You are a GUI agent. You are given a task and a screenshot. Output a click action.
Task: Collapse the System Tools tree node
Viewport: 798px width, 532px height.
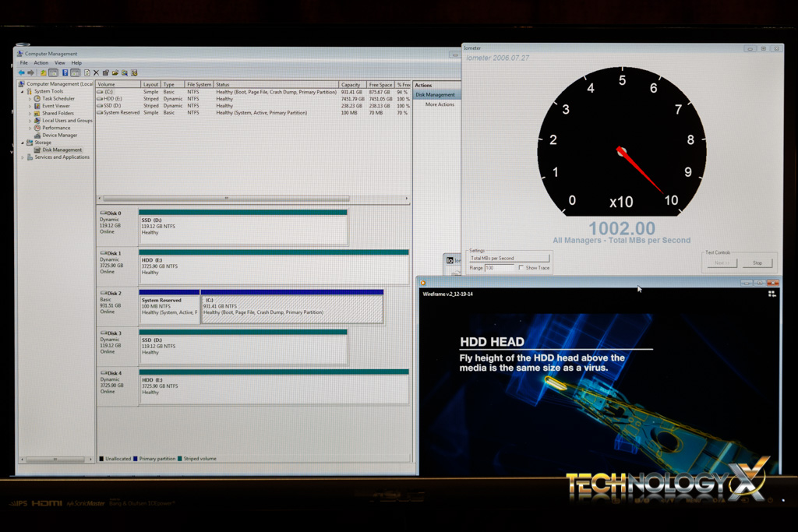click(x=23, y=91)
